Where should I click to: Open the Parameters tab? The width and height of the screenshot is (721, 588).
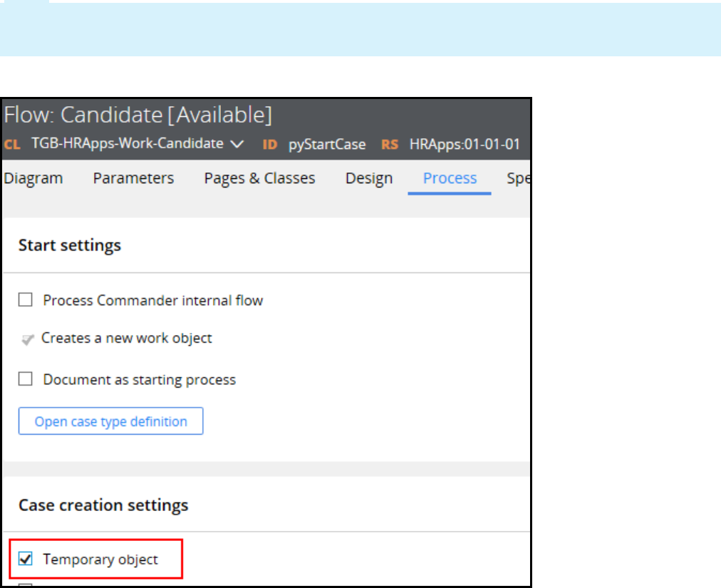point(133,178)
